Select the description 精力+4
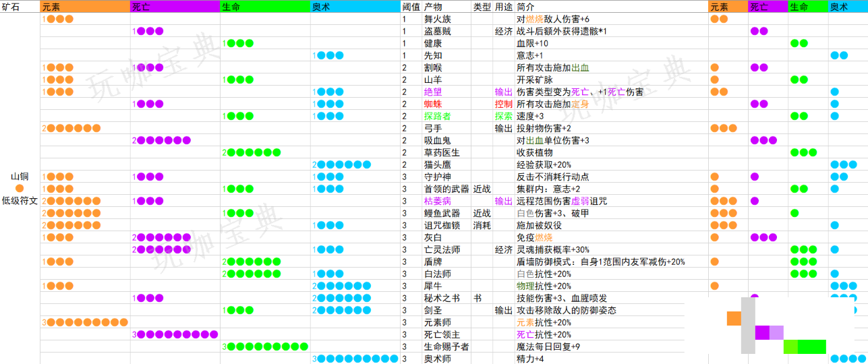 pyautogui.click(x=530, y=359)
